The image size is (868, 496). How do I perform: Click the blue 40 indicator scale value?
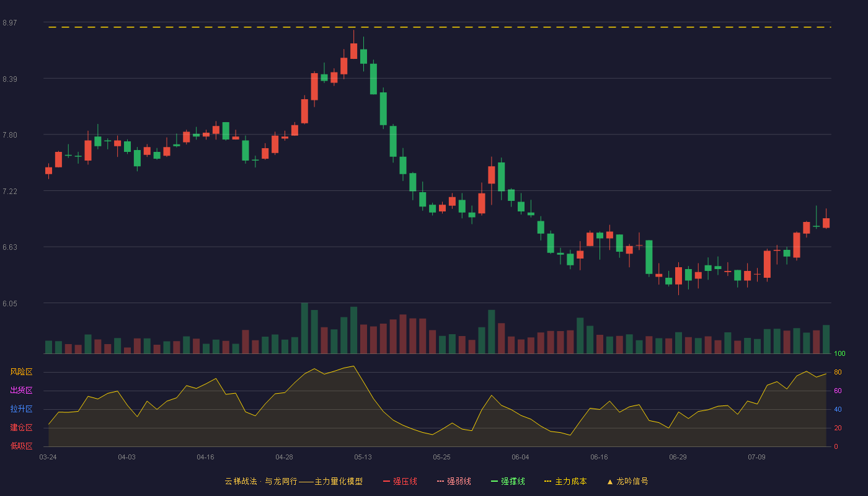pyautogui.click(x=838, y=409)
